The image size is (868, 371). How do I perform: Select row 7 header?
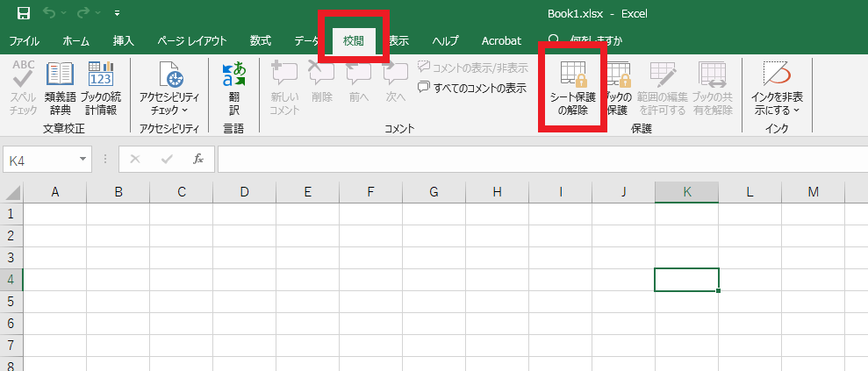coord(11,346)
